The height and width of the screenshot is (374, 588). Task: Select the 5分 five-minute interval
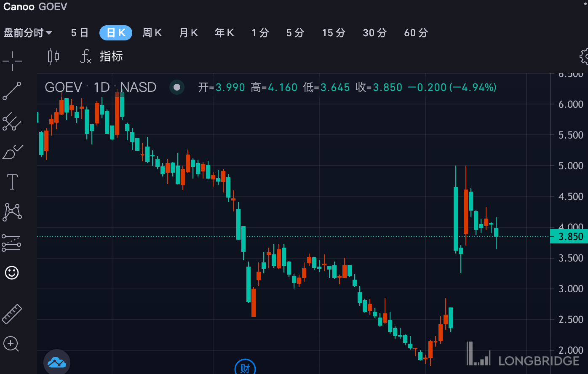click(x=295, y=33)
